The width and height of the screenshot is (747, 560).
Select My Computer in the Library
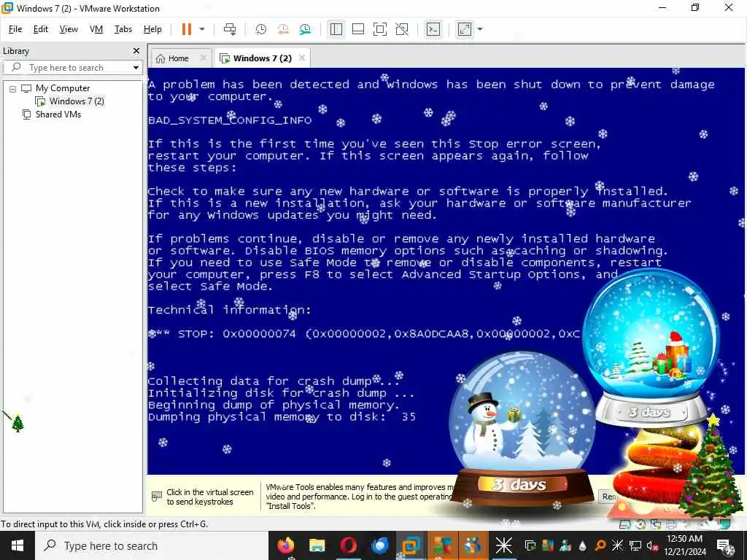(x=63, y=88)
